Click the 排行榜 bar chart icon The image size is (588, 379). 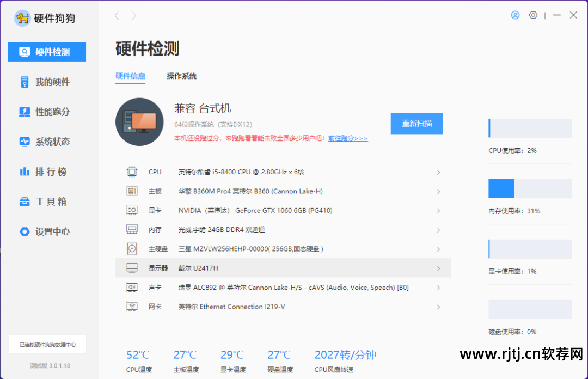24,172
